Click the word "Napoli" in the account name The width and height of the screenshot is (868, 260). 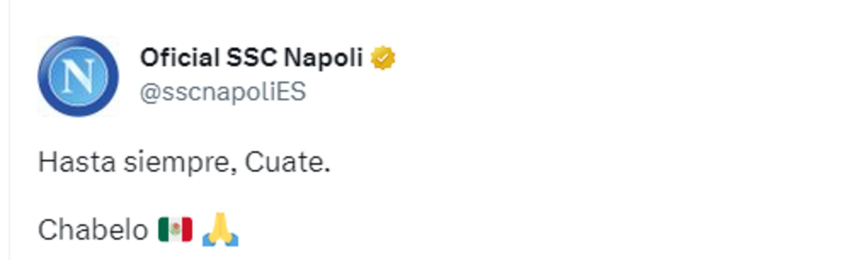323,57
